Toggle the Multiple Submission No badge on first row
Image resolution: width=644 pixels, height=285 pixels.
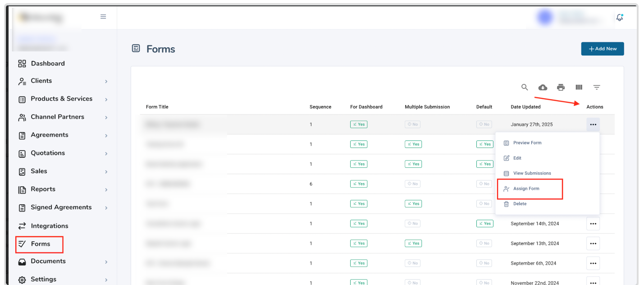[x=412, y=124]
